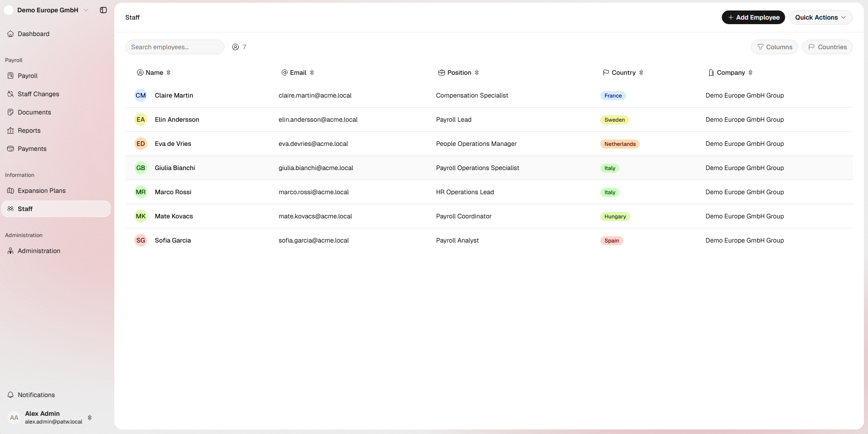The height and width of the screenshot is (434, 868).
Task: Click Claire Martin's CM avatar
Action: (141, 95)
